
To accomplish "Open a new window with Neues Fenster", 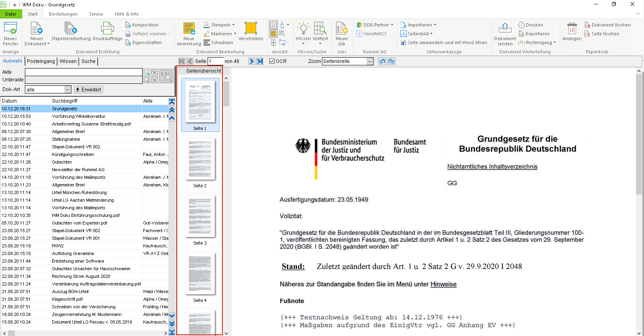I will [x=10, y=34].
